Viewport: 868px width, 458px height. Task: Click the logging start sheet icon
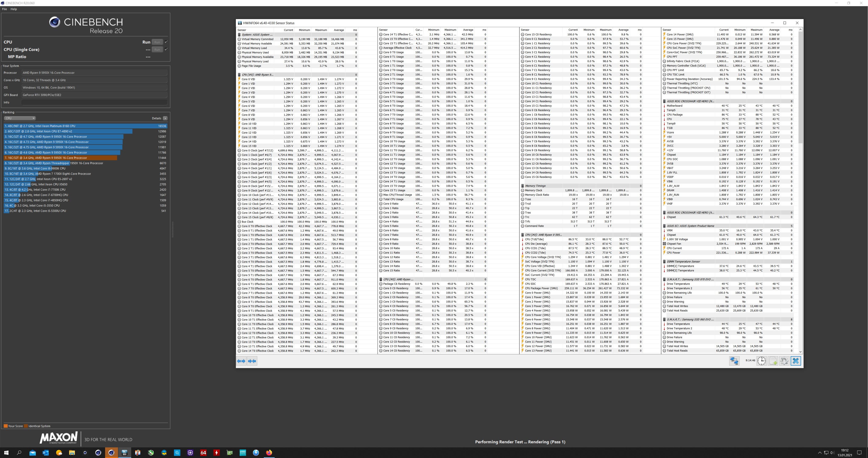coord(773,361)
